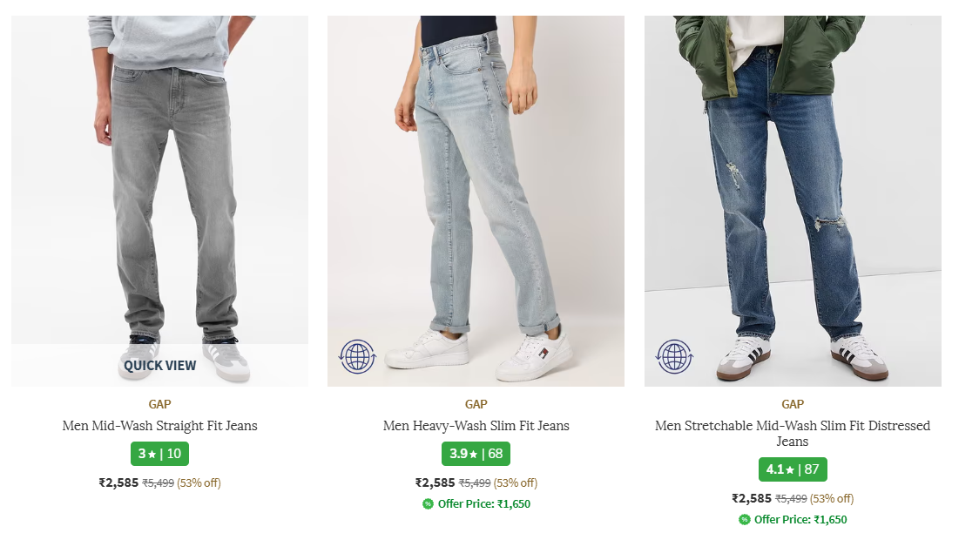979x560 pixels.
Task: Click GAP brand above Distressed Jeans
Action: [x=793, y=404]
